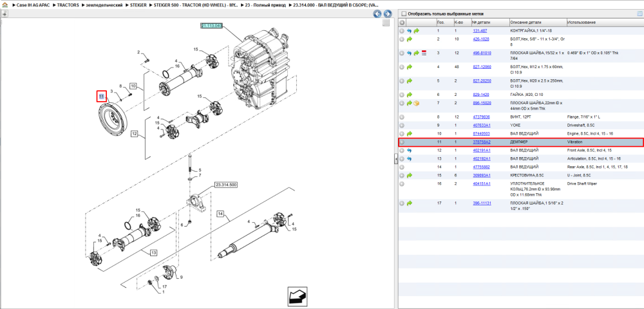Click the 21.113.040 reference label on diagram
This screenshot has width=644, height=309.
tap(211, 26)
